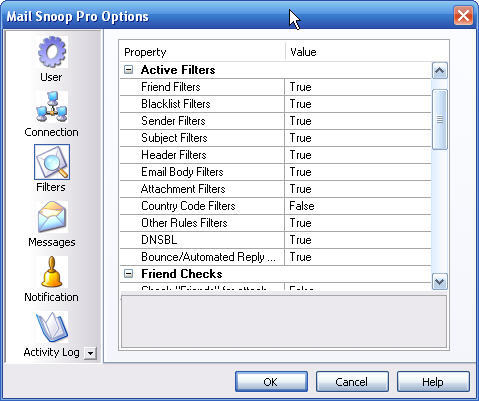Open the Connection network icon

(x=52, y=107)
